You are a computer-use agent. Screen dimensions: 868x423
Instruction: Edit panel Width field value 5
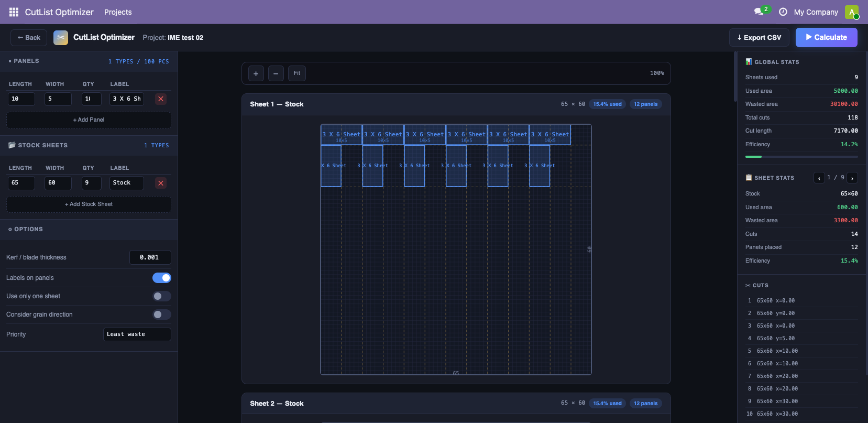(58, 99)
